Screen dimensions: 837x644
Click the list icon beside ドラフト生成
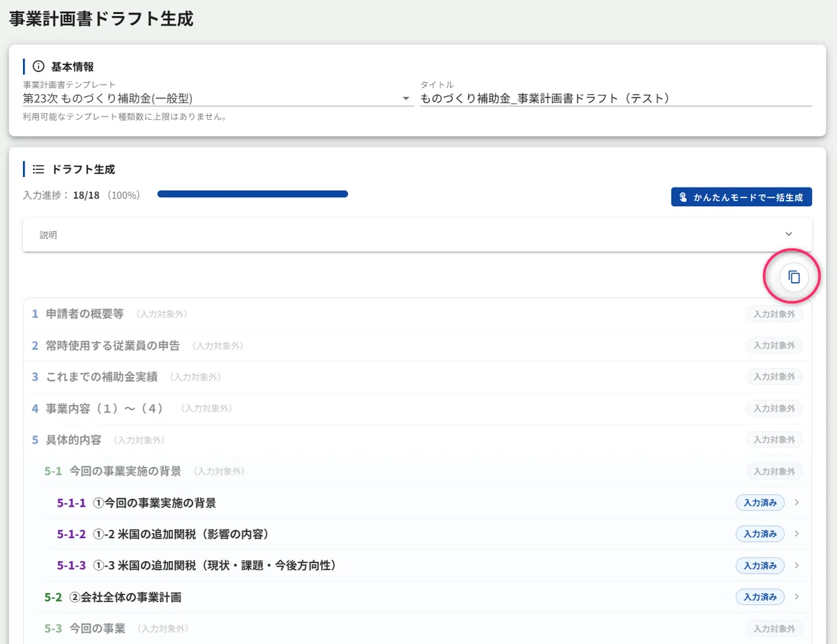[38, 169]
